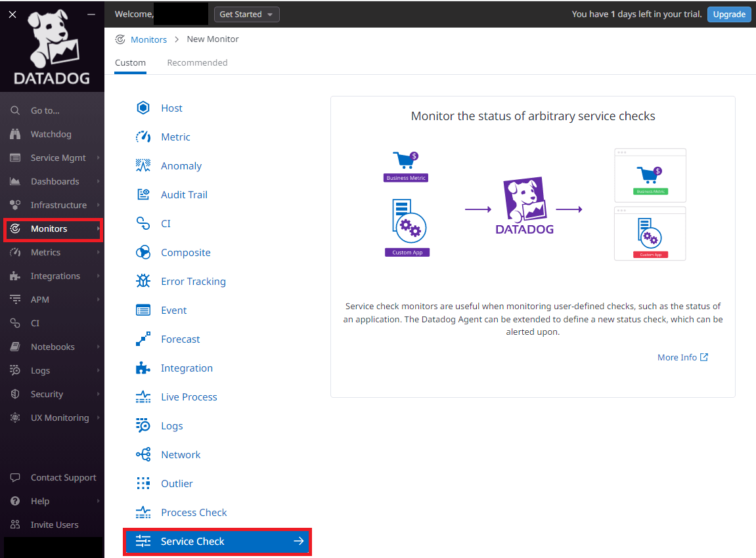Click the Security shield icon

[15, 394]
